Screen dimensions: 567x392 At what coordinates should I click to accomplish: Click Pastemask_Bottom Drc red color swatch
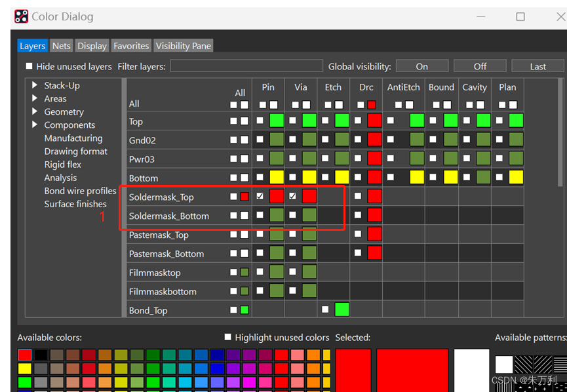[x=375, y=252]
